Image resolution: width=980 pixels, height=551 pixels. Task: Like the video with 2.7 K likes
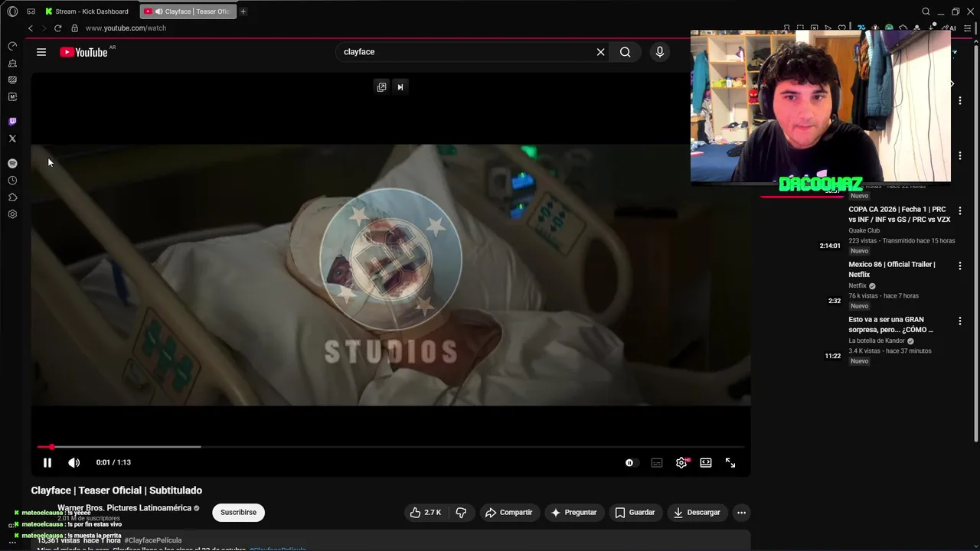pos(425,512)
